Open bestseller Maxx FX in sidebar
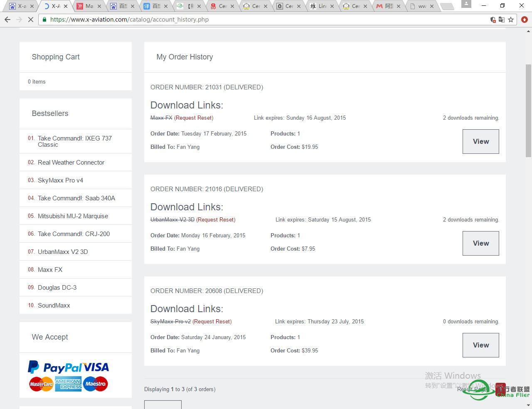Screen dimensions: 532x409 (x=50, y=270)
